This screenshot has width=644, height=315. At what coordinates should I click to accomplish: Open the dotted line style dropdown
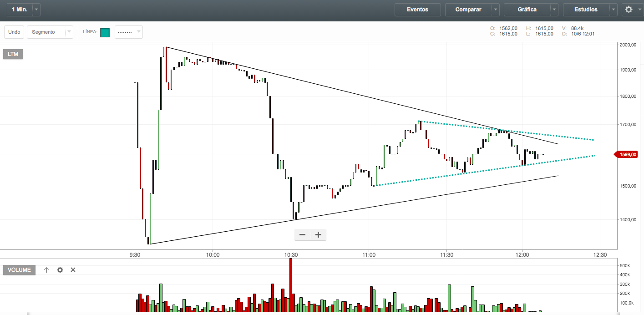point(129,32)
